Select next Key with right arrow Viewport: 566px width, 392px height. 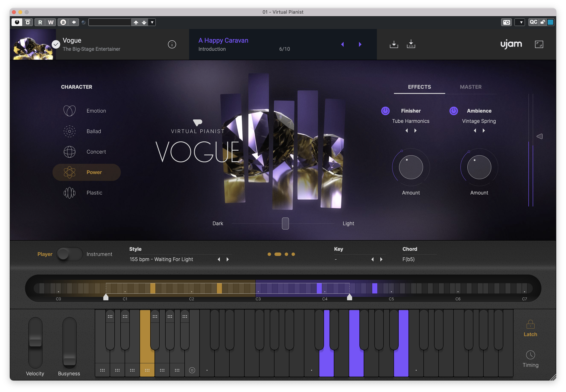pyautogui.click(x=381, y=259)
